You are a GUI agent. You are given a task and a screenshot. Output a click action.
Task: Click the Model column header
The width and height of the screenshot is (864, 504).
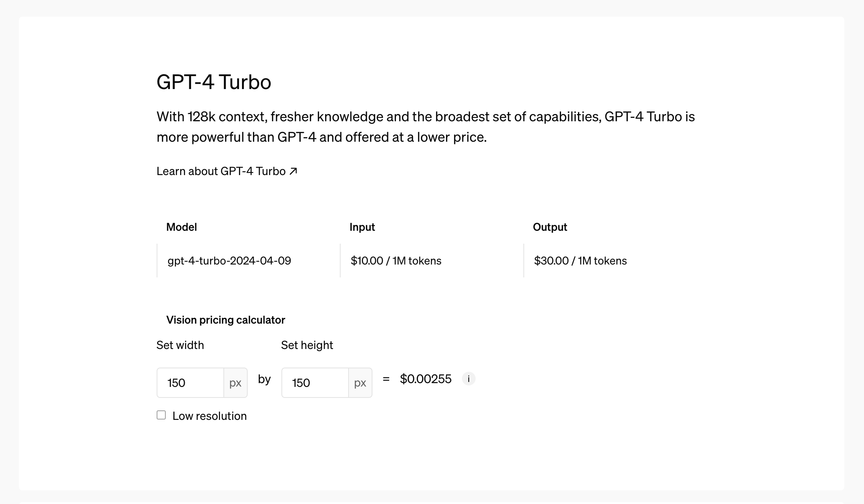[182, 227]
